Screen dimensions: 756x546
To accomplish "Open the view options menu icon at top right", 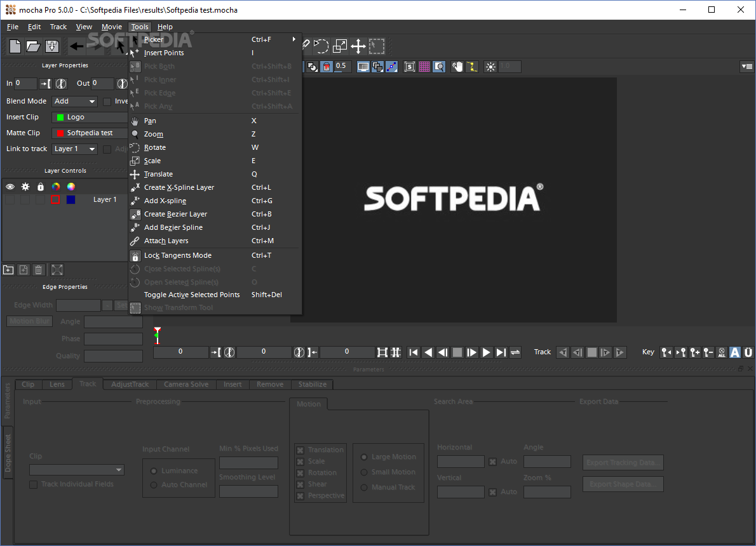I will click(x=747, y=67).
